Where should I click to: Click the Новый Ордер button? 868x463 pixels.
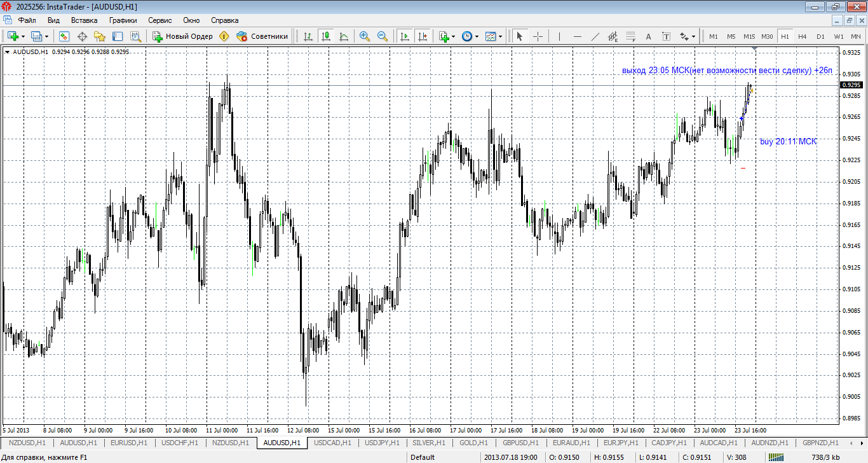tap(182, 36)
